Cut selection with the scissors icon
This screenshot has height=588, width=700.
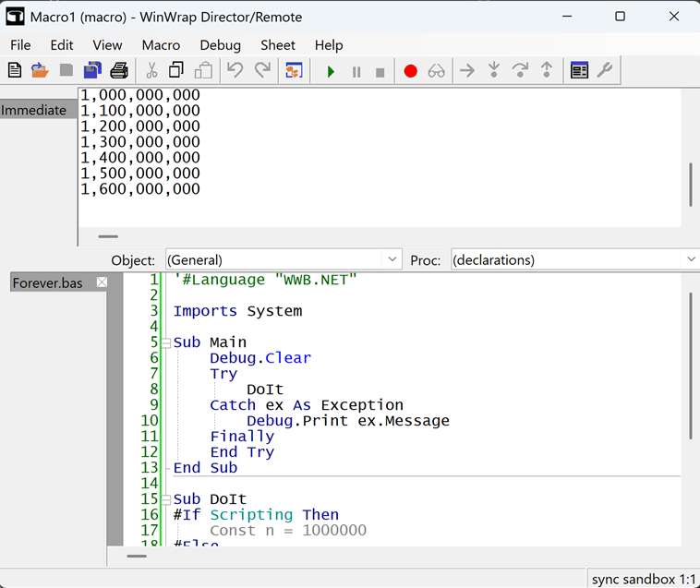(x=151, y=70)
